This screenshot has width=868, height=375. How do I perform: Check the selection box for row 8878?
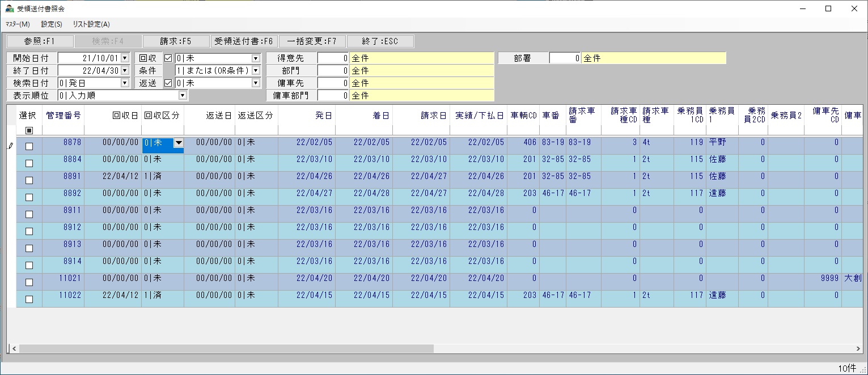29,146
